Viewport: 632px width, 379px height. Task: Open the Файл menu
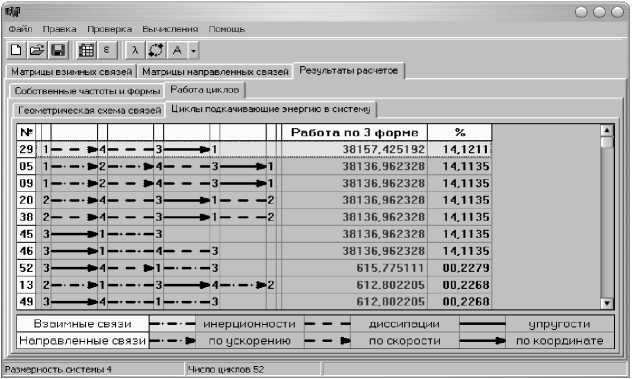[x=20, y=29]
